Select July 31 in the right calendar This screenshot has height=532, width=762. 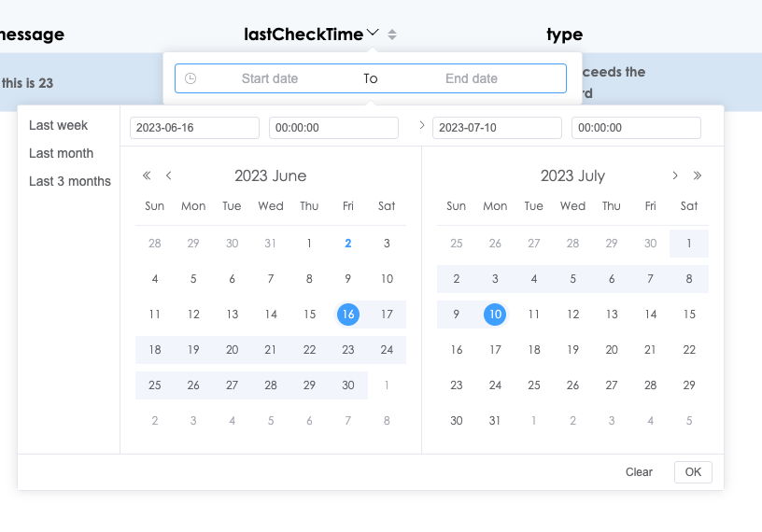495,421
